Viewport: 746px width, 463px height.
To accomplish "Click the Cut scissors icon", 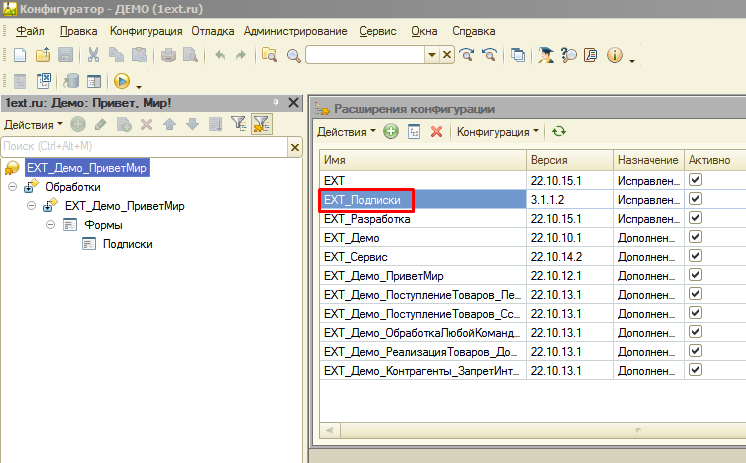I will coord(93,55).
